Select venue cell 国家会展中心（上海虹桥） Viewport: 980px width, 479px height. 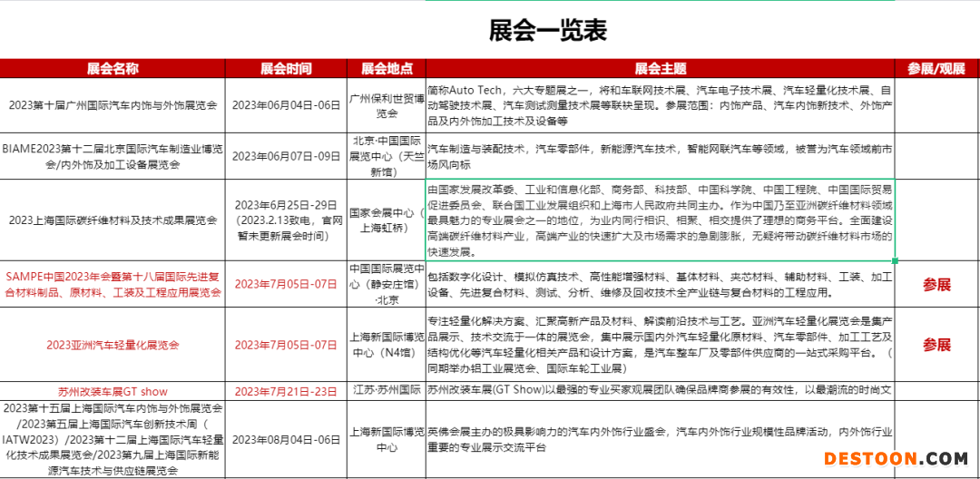(x=387, y=220)
